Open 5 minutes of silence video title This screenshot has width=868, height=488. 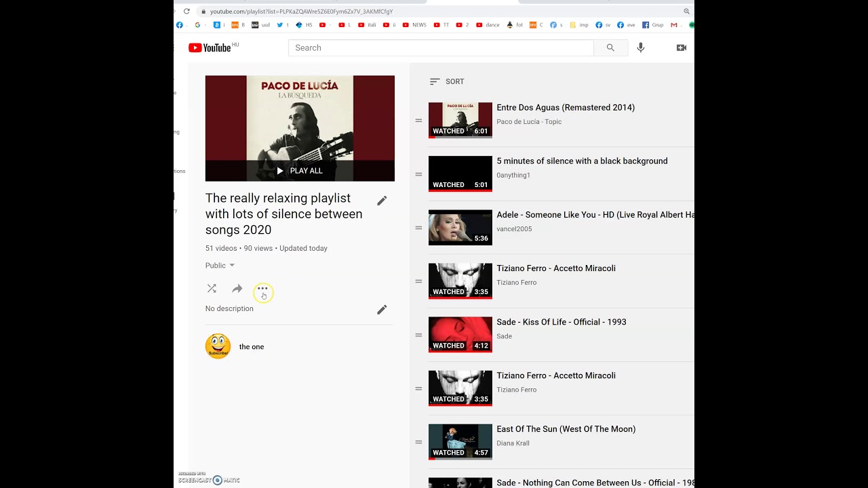(x=582, y=161)
